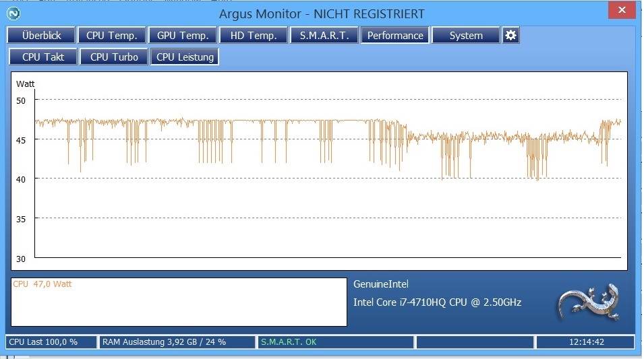
Task: Open the CPU Temp. tab
Action: coord(112,35)
